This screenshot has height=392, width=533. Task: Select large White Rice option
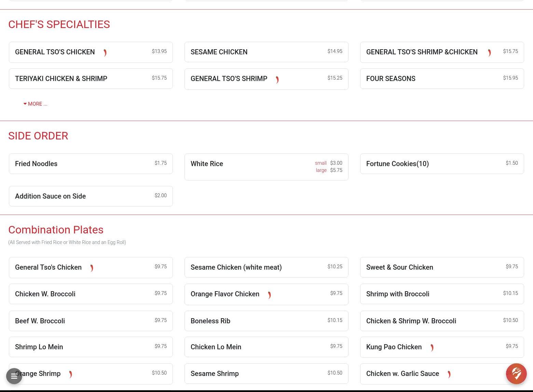point(329,170)
